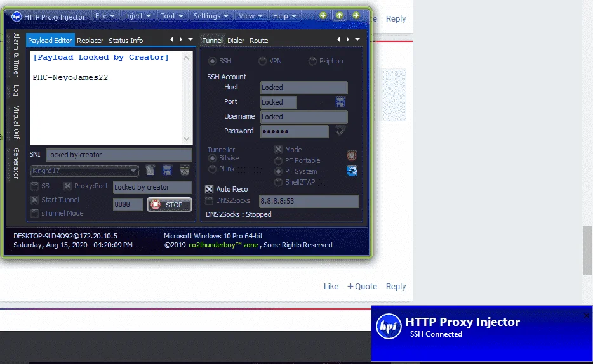593x364 pixels.
Task: Open the Tool menu dropdown
Action: 171,16
